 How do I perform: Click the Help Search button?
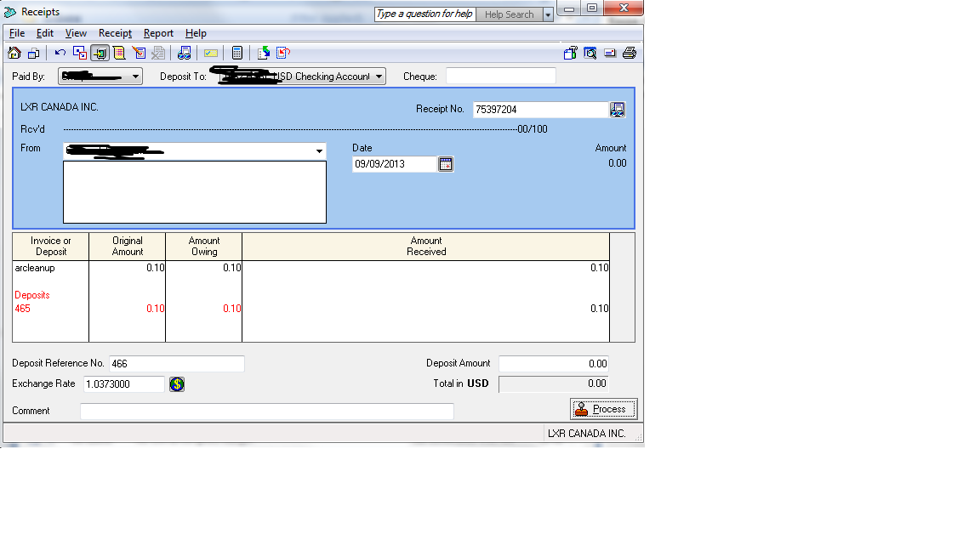click(510, 14)
